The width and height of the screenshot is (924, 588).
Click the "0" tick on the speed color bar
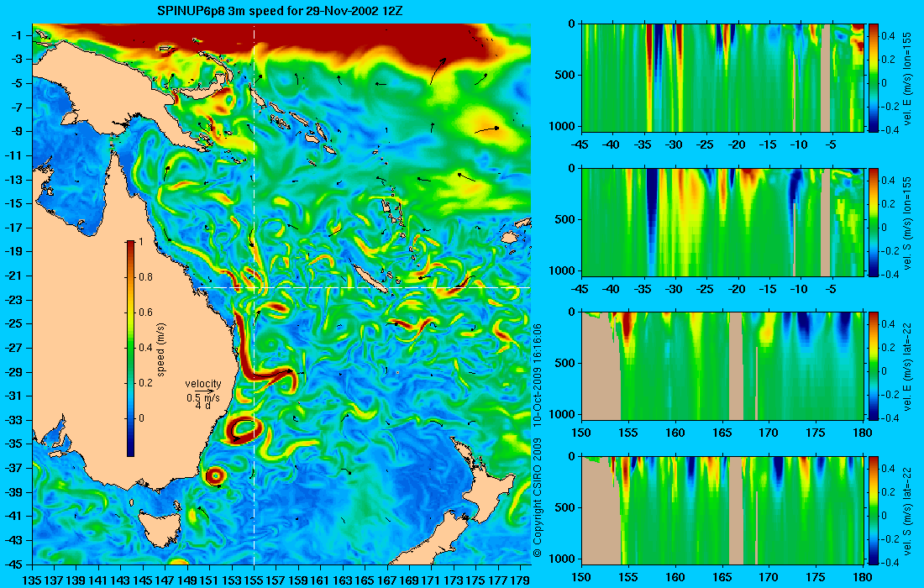point(141,417)
